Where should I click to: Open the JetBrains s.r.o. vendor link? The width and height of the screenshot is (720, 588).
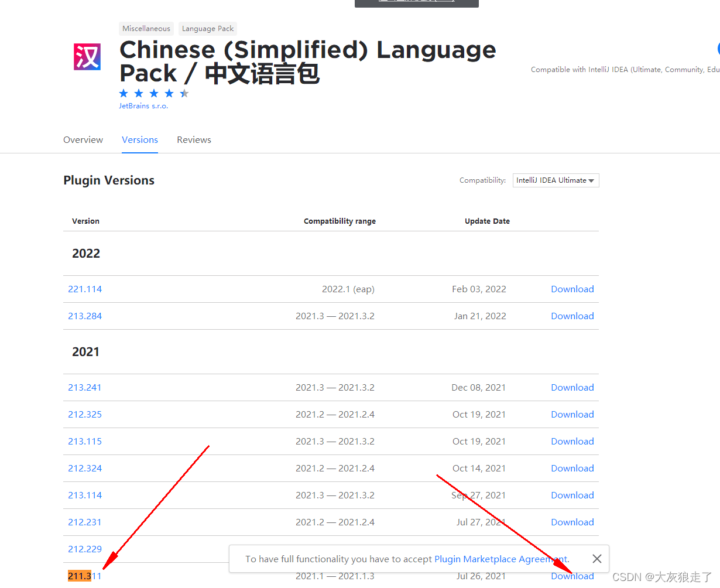pyautogui.click(x=143, y=106)
